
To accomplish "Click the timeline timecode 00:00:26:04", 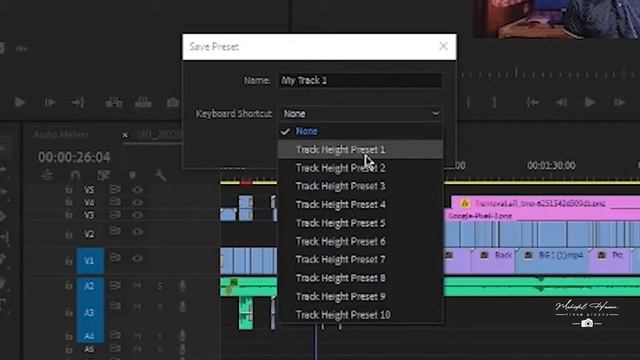I will [x=74, y=157].
